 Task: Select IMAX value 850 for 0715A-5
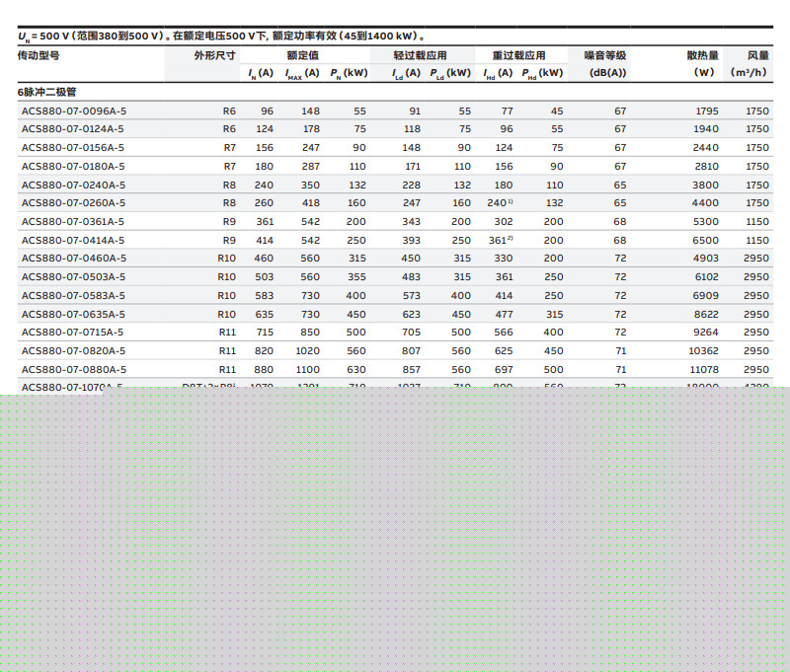[x=310, y=333]
